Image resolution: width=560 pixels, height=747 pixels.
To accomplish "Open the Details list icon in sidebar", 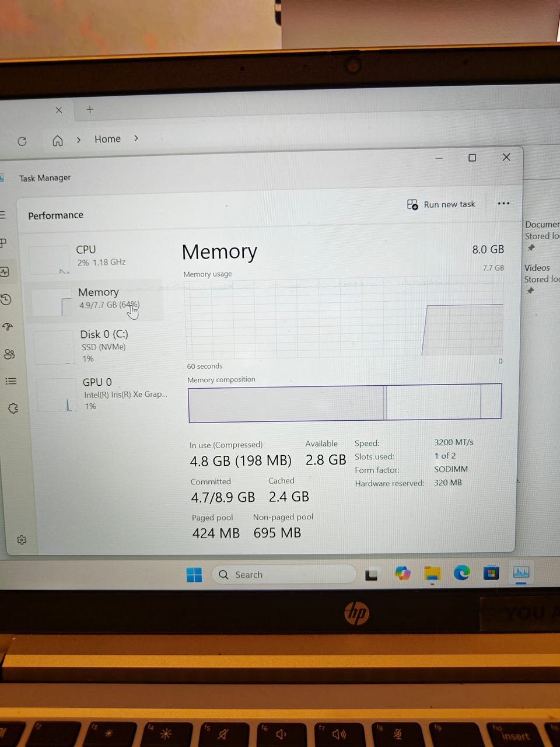I will [x=11, y=381].
